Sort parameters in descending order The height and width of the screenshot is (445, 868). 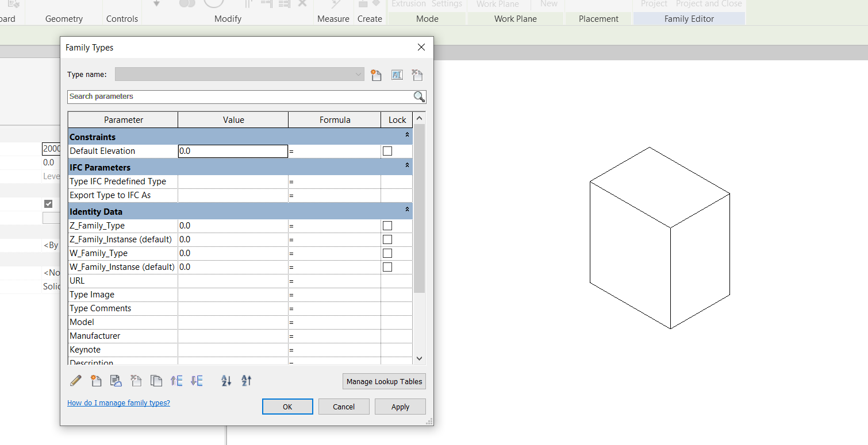(246, 381)
